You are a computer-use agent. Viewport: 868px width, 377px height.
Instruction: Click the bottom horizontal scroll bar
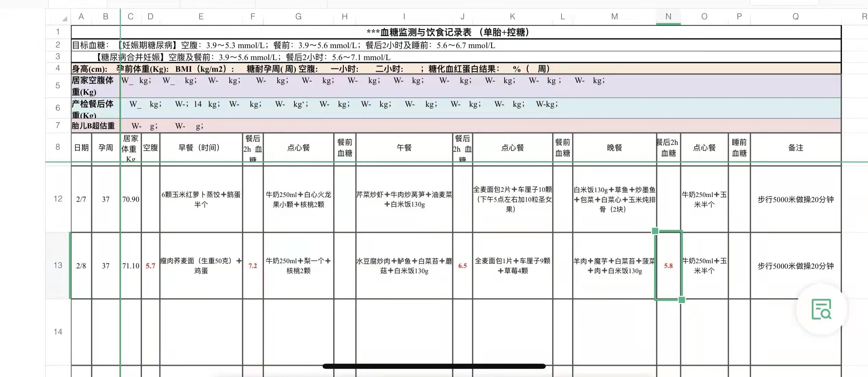point(434,366)
